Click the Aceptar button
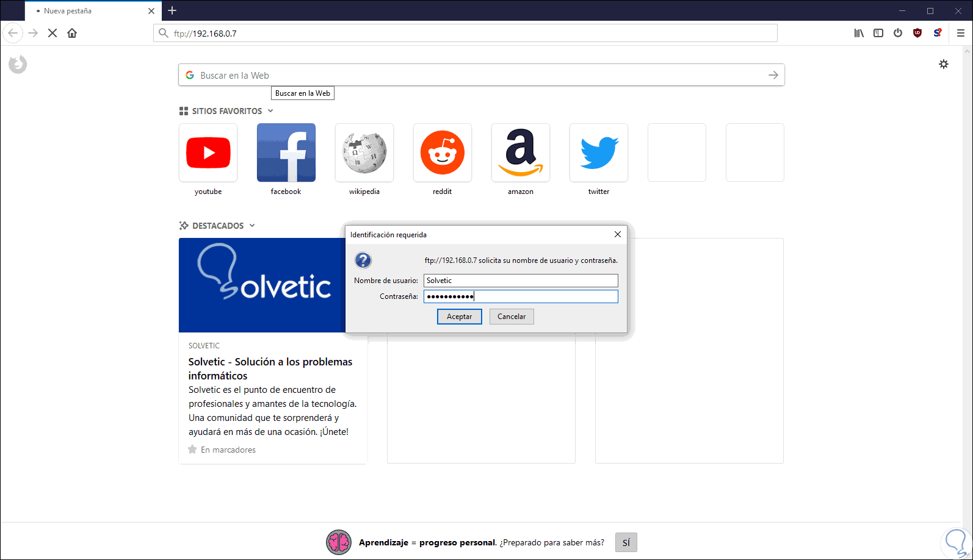The height and width of the screenshot is (560, 973). tap(460, 317)
